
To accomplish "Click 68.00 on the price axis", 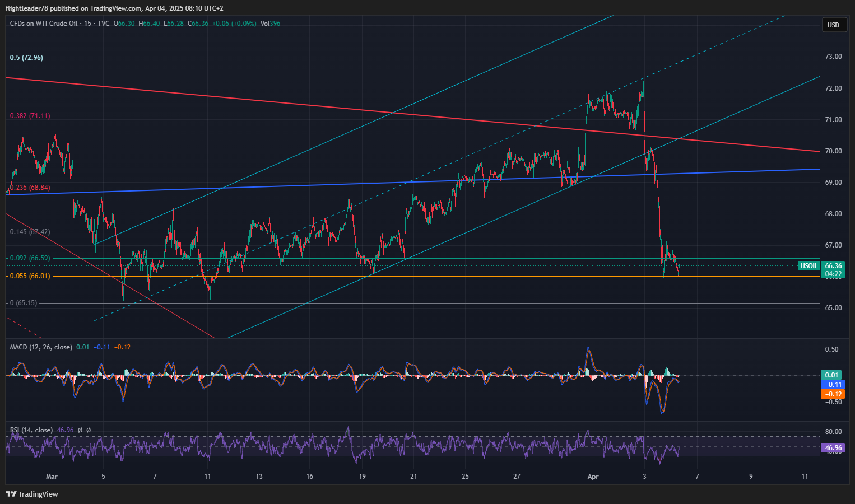I will point(833,214).
